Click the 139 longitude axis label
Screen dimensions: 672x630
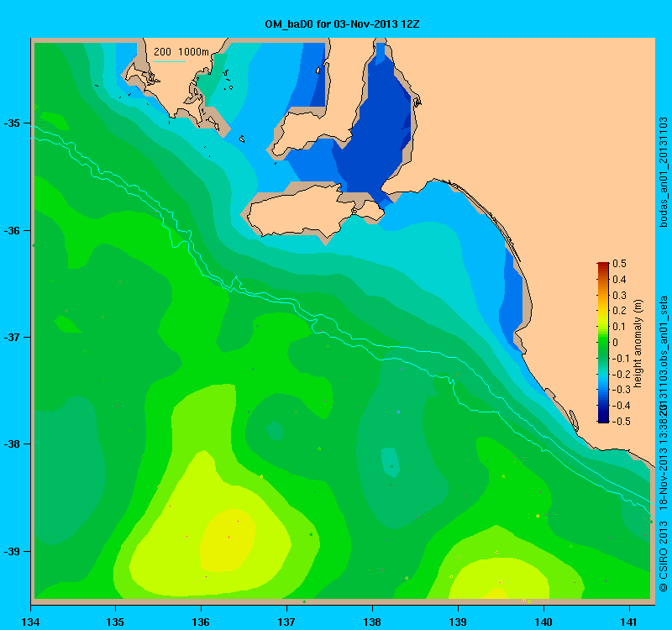pyautogui.click(x=458, y=622)
